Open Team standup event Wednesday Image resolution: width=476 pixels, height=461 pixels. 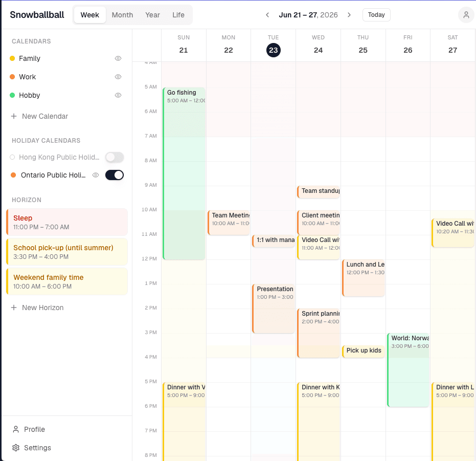click(318, 192)
